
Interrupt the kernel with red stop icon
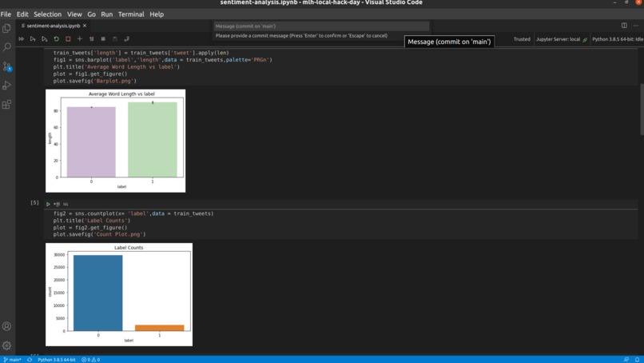(x=68, y=39)
